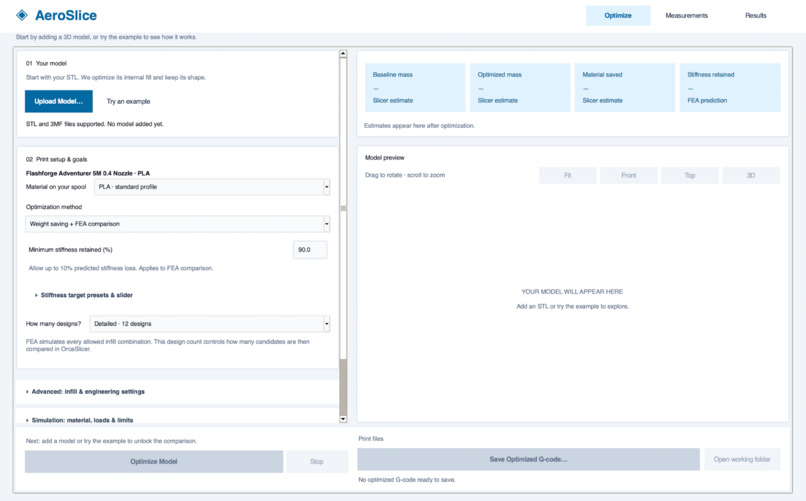Switch to the Optimize tab

tap(618, 15)
